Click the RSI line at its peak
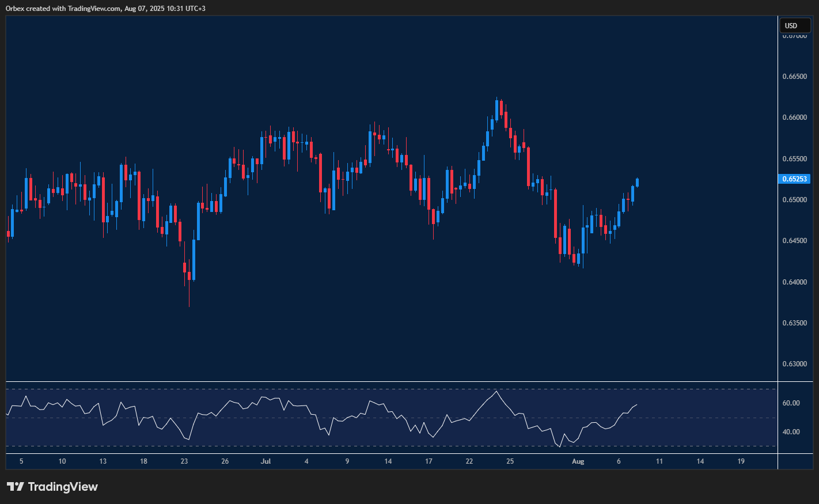 click(496, 391)
